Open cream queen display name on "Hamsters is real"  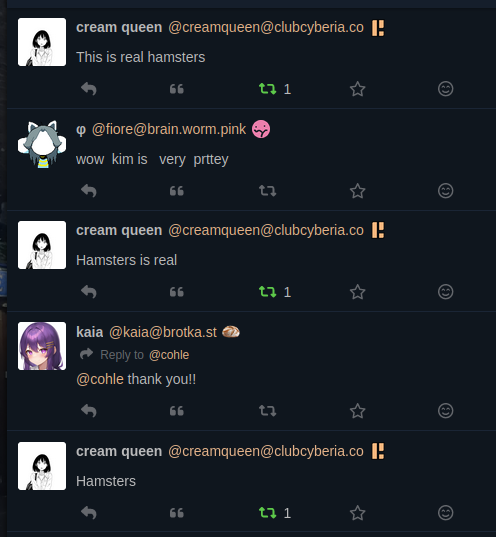119,230
